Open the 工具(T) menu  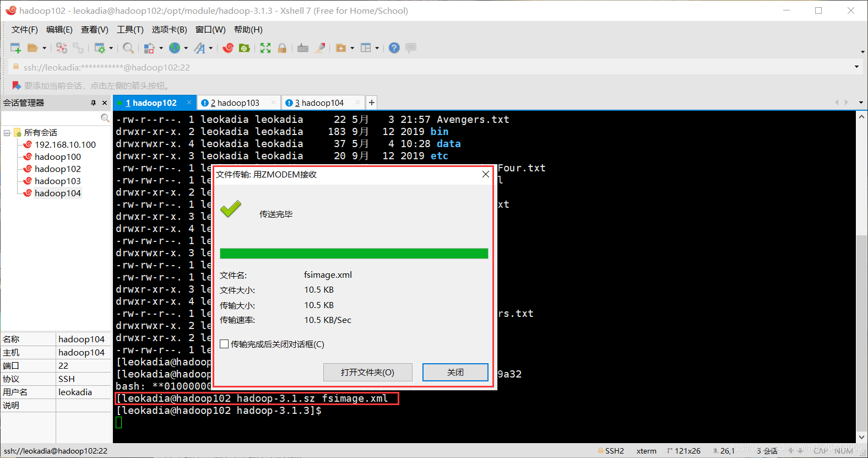130,30
